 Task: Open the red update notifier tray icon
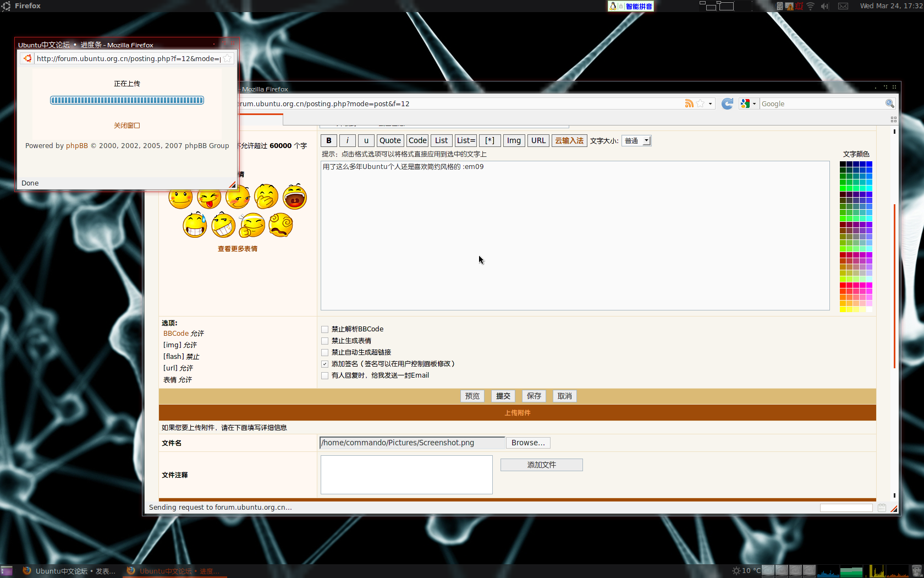(x=799, y=6)
